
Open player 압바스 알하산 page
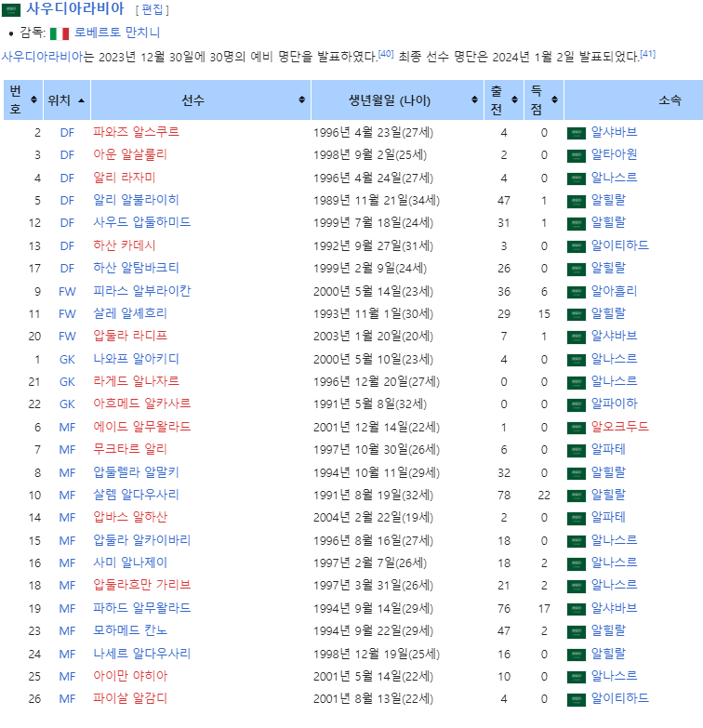pos(130,517)
